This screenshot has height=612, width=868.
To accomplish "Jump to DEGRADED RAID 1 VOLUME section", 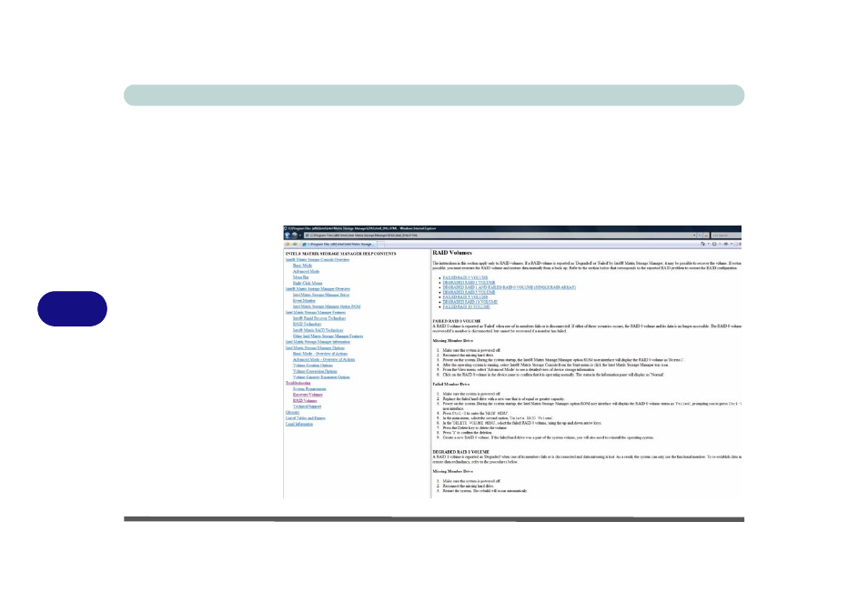I will [469, 283].
